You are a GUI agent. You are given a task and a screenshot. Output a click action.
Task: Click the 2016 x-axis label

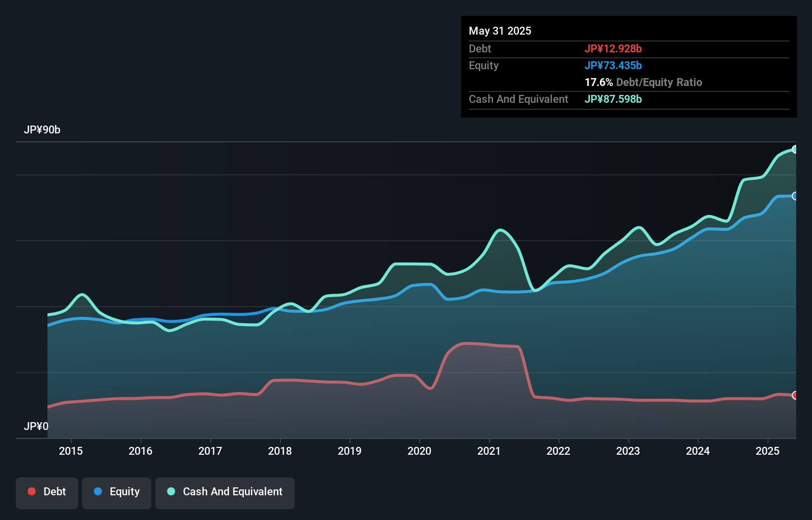tap(140, 451)
